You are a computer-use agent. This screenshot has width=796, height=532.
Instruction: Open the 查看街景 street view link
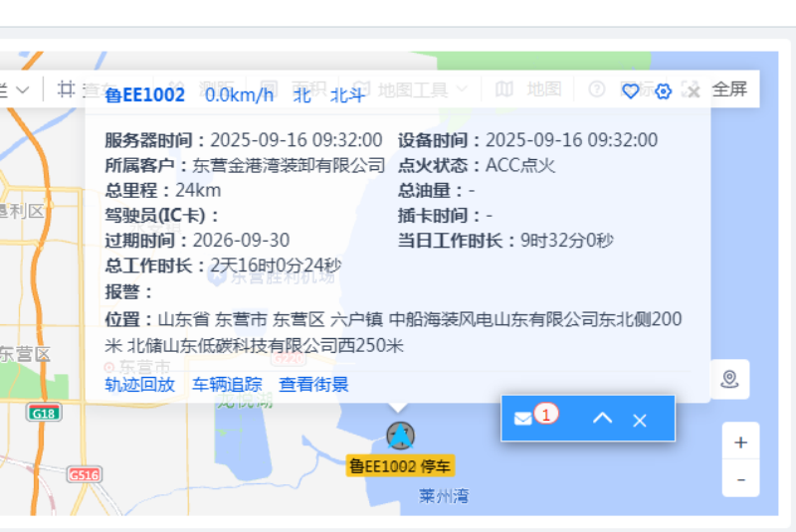[x=313, y=384]
